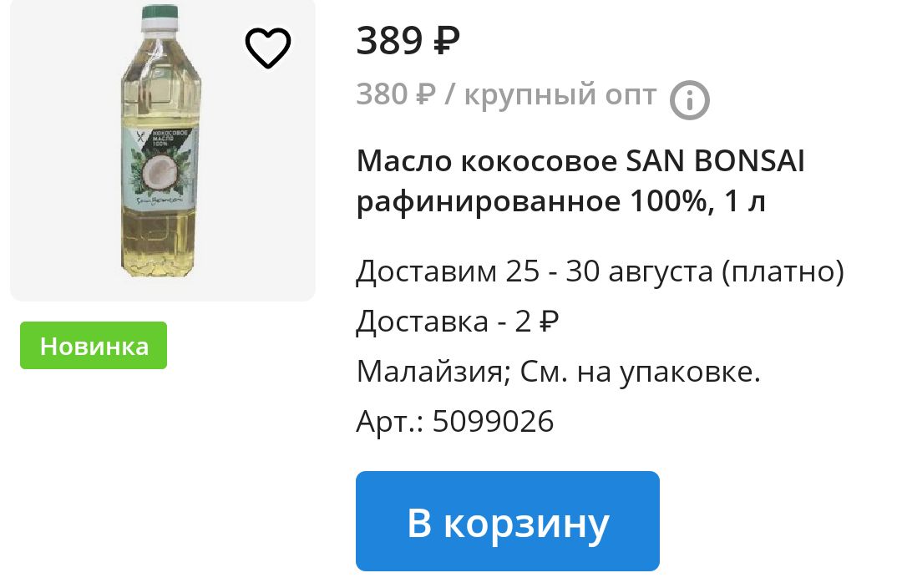This screenshot has height=588, width=902.
Task: Add product to favorites with heart icon
Action: tap(268, 48)
